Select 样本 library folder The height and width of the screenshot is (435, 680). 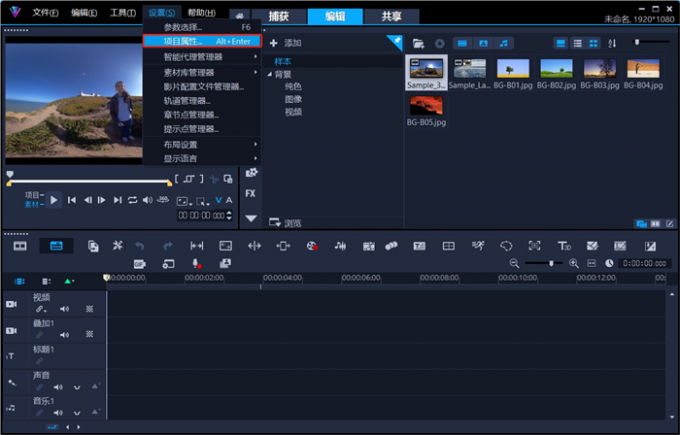(x=283, y=62)
